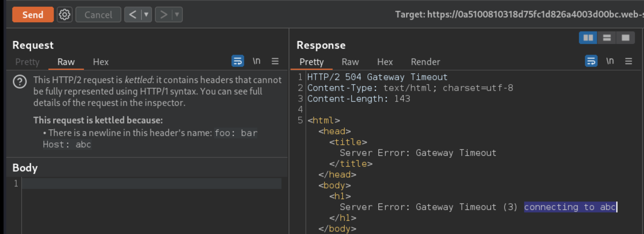
Task: Switch to side-by-side split layout
Action: point(588,38)
